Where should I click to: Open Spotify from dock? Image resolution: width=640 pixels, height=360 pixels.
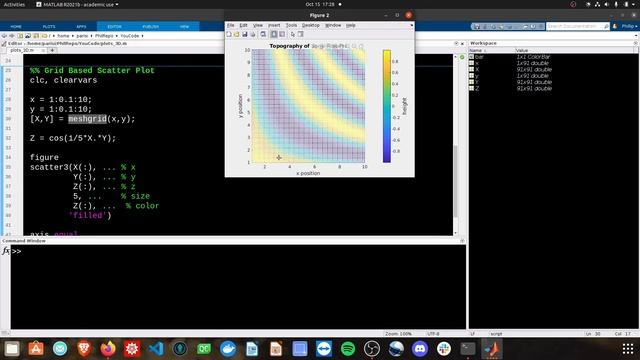tap(348, 349)
